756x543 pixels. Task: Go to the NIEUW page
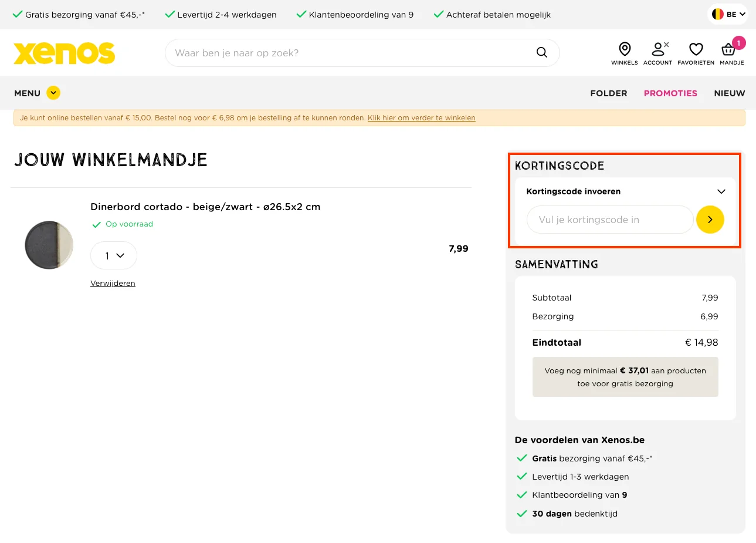(729, 93)
